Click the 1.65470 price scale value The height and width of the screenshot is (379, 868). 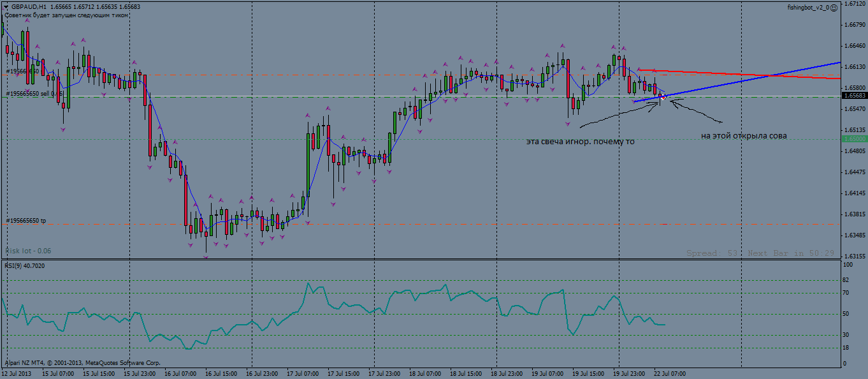(x=854, y=109)
